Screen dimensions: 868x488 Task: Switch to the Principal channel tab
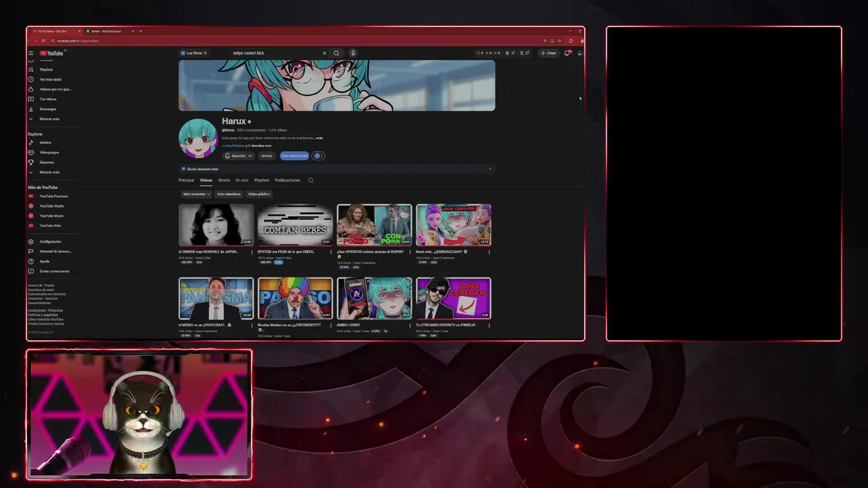click(x=186, y=180)
